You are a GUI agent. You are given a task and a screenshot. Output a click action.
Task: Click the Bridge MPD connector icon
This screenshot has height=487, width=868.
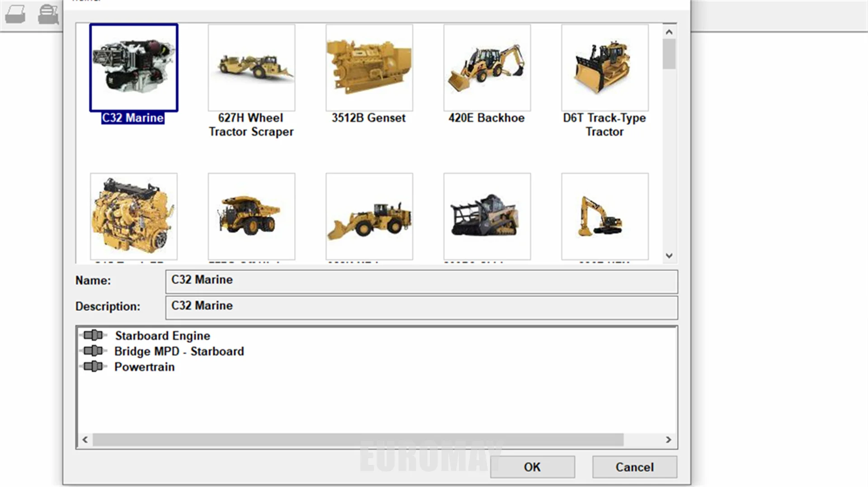[x=93, y=351]
